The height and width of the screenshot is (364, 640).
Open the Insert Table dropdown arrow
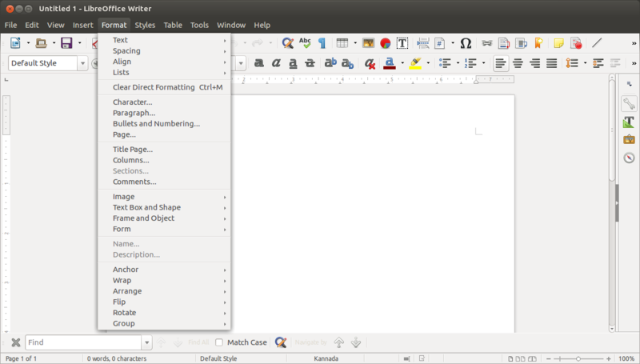pos(354,43)
